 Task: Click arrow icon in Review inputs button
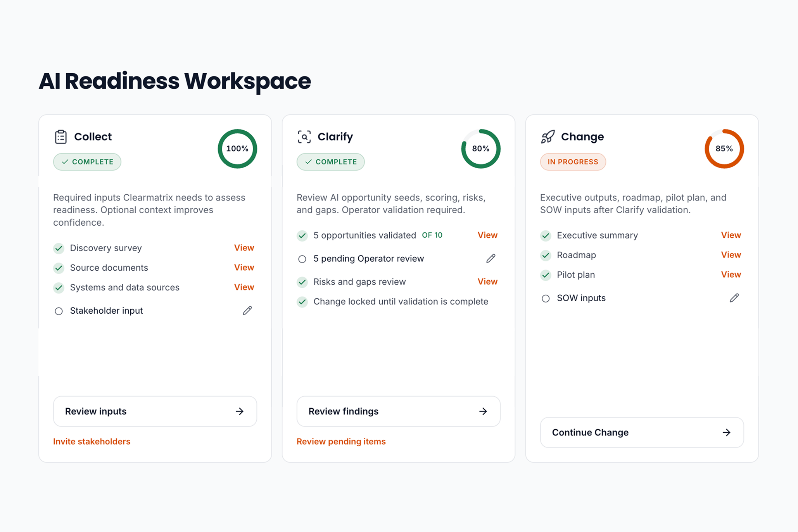click(240, 411)
